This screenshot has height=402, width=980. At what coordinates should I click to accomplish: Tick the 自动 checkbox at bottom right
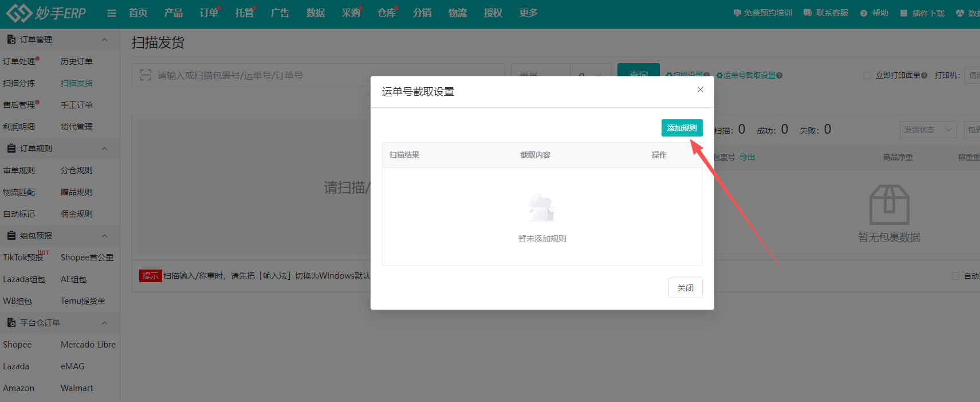pos(955,276)
